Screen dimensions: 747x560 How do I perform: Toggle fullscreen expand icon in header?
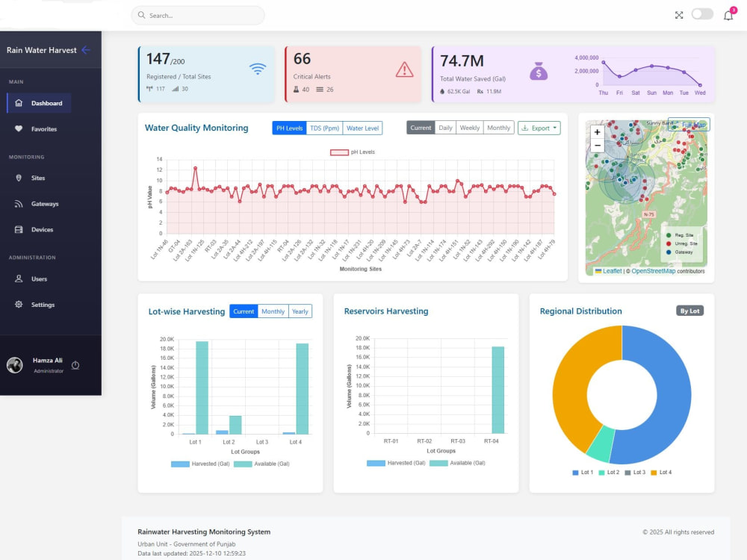click(679, 15)
